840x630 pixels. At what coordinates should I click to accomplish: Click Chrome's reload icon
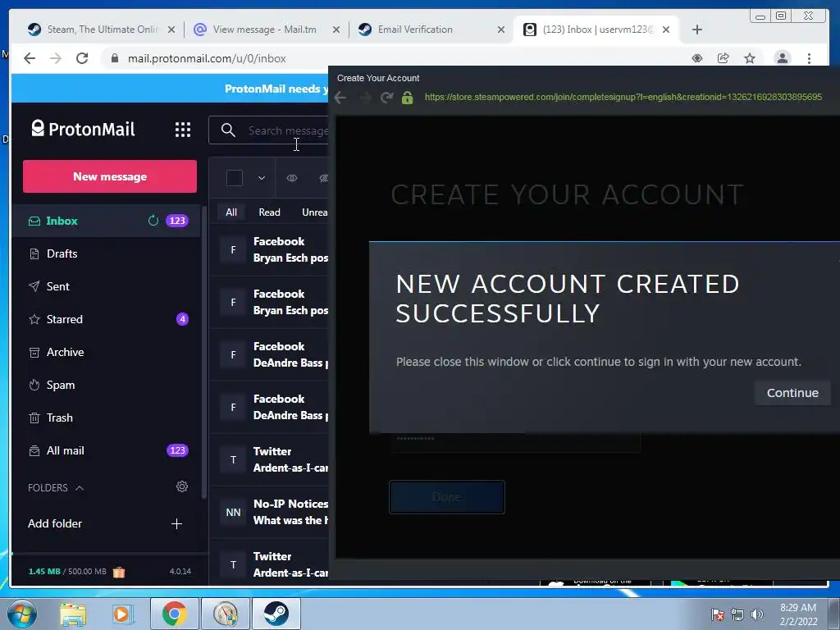coord(82,58)
